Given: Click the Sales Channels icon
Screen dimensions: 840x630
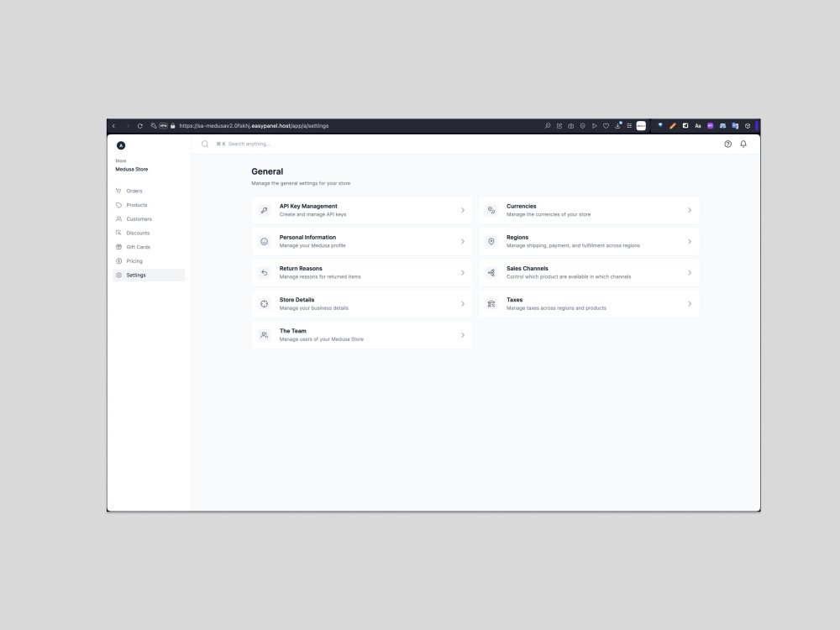Looking at the screenshot, I should pos(491,273).
